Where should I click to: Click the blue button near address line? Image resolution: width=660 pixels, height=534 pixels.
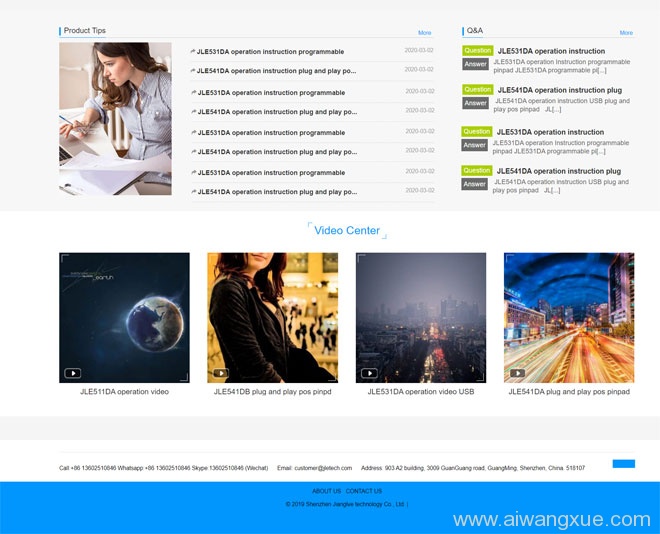[623, 464]
